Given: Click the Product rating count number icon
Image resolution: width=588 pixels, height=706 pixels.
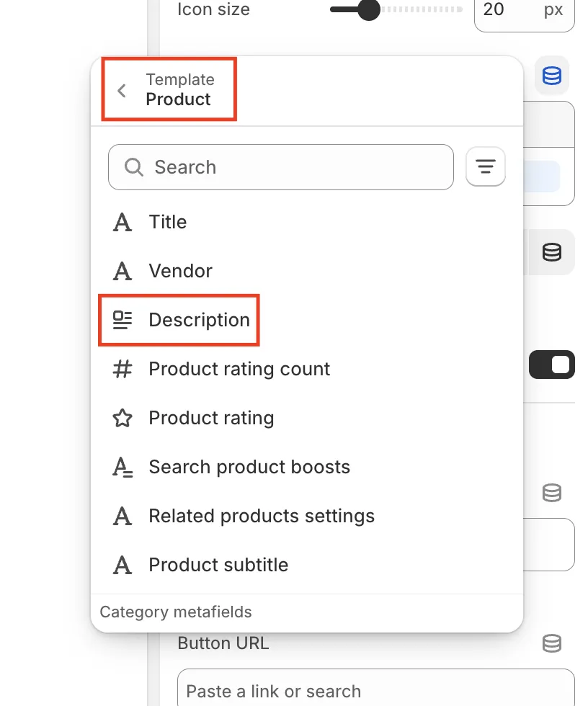Looking at the screenshot, I should 122,369.
